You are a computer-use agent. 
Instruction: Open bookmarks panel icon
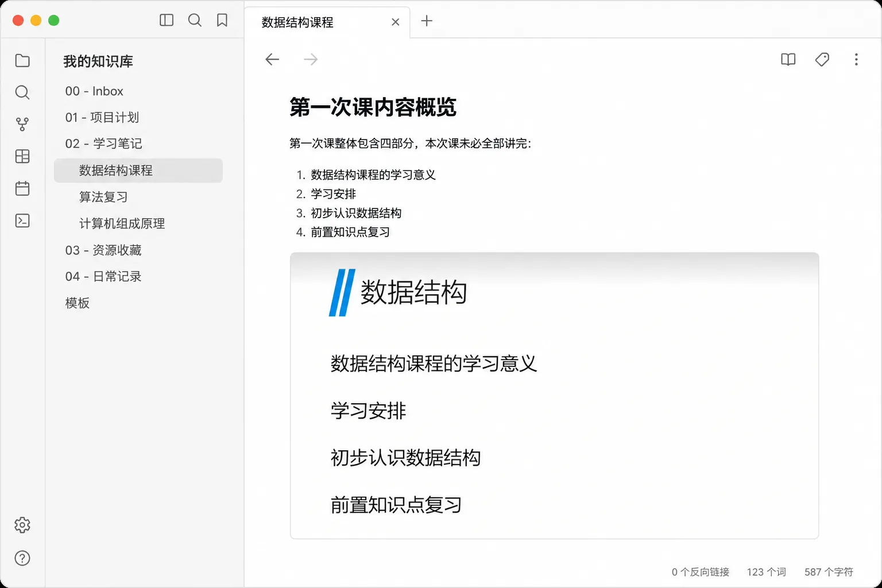tap(222, 21)
